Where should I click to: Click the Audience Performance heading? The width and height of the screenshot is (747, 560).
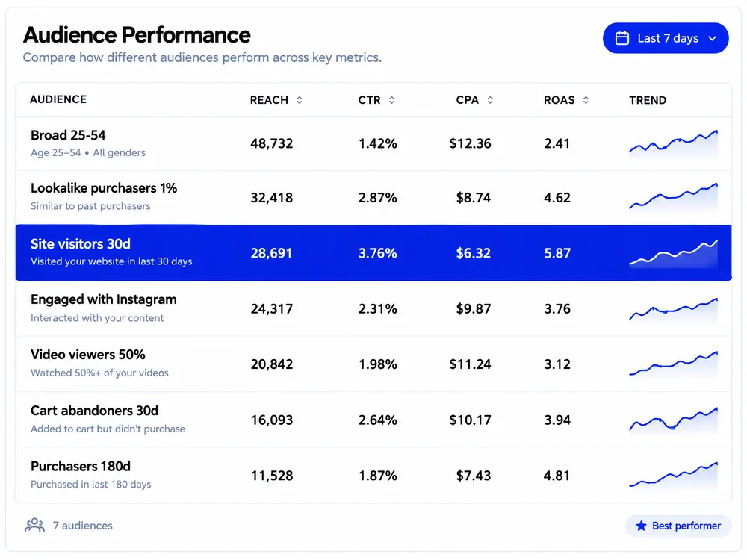137,35
